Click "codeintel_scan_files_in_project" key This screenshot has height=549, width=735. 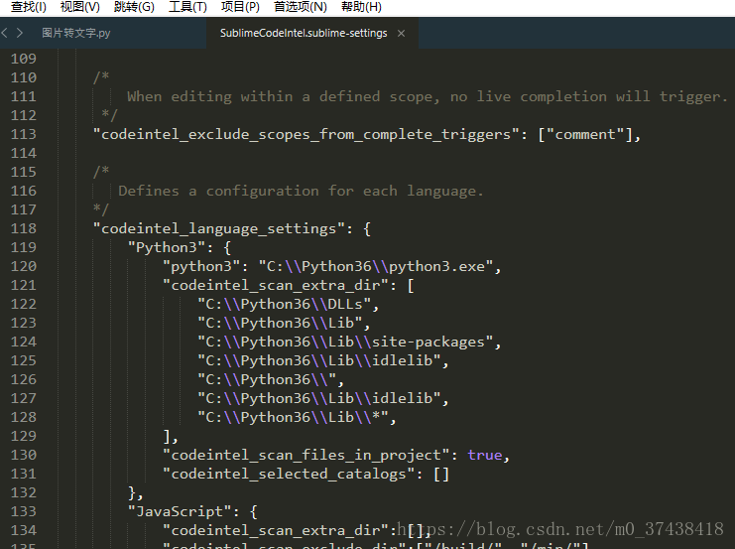(x=307, y=455)
